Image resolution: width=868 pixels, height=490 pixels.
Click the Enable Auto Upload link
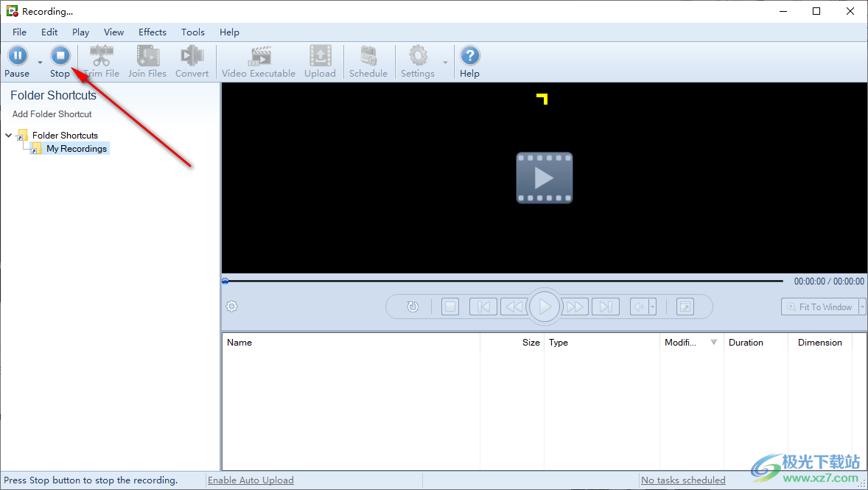point(251,480)
